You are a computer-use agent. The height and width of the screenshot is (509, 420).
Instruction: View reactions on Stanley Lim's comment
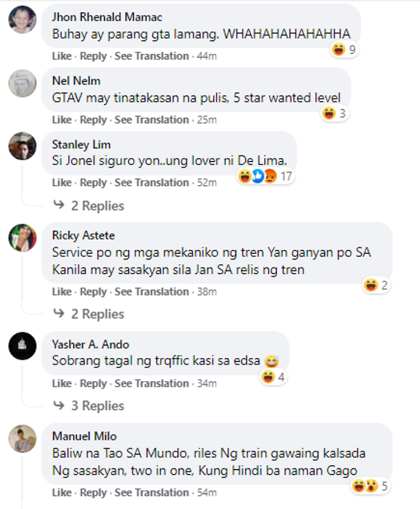(265, 177)
